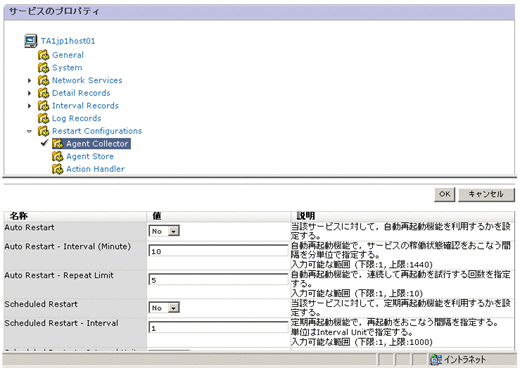Click the System folder icon

pyautogui.click(x=43, y=67)
